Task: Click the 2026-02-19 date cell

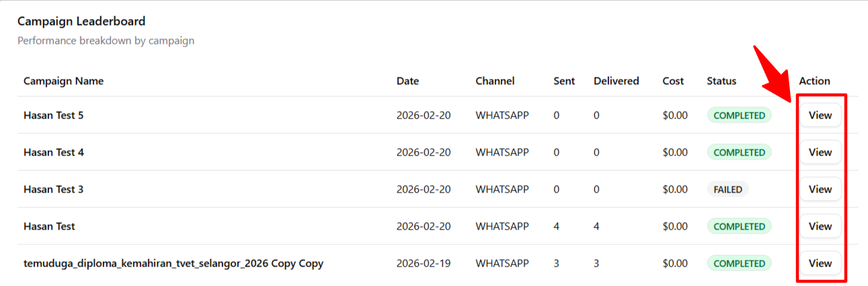Action: 424,263
